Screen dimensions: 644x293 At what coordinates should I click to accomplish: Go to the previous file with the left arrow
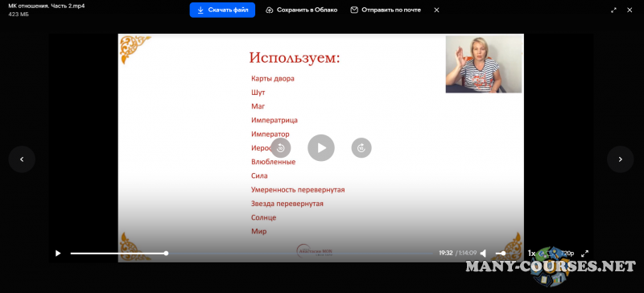[x=22, y=159]
